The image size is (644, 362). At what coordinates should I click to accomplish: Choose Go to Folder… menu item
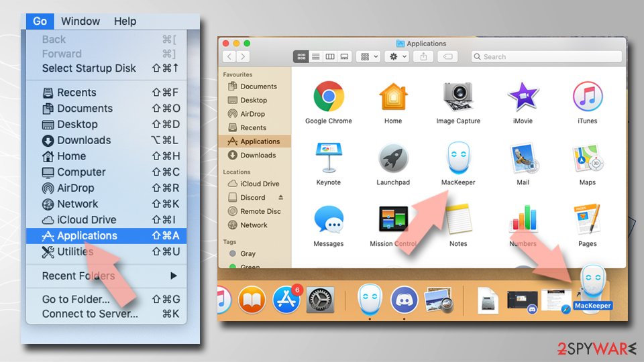pos(106,299)
